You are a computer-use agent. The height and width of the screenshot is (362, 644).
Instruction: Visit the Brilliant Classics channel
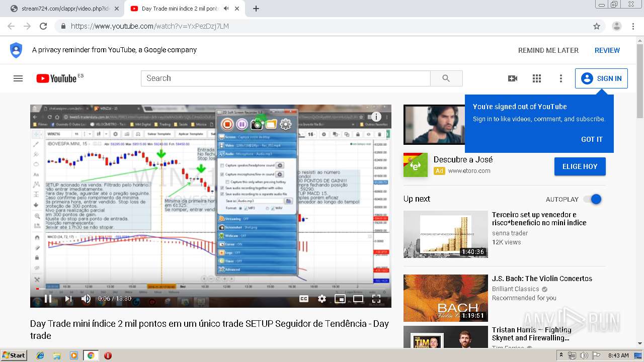(x=515, y=289)
